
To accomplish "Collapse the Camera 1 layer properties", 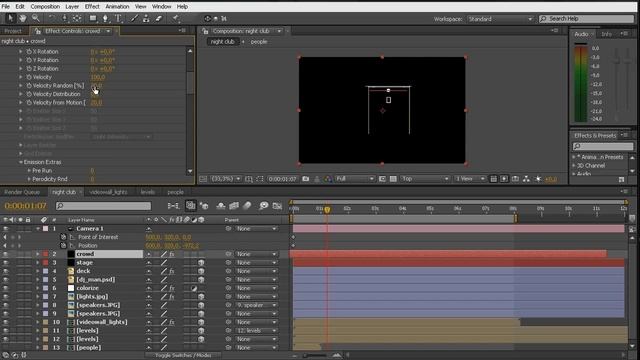I will tap(37, 229).
